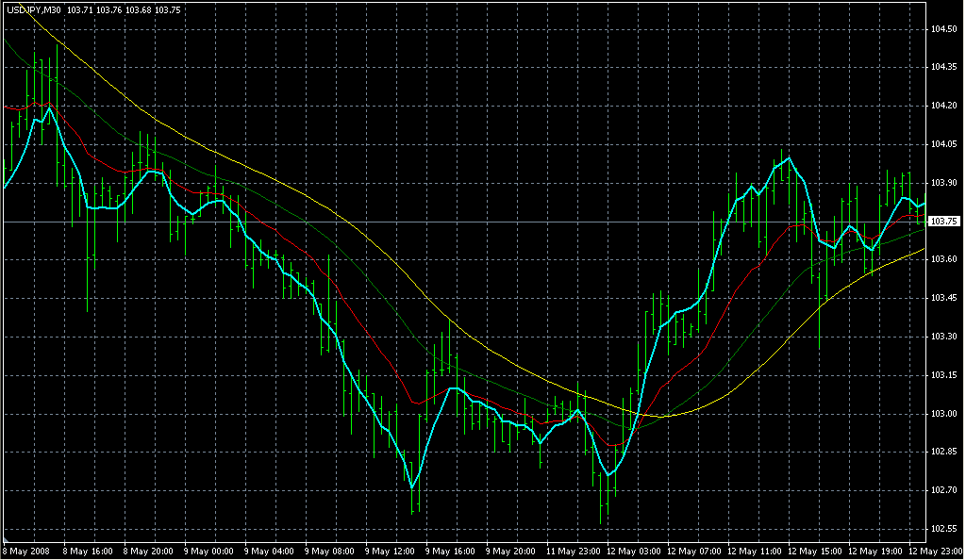Click the 104.50 price axis label
This screenshot has height=560, width=966.
tap(942, 29)
